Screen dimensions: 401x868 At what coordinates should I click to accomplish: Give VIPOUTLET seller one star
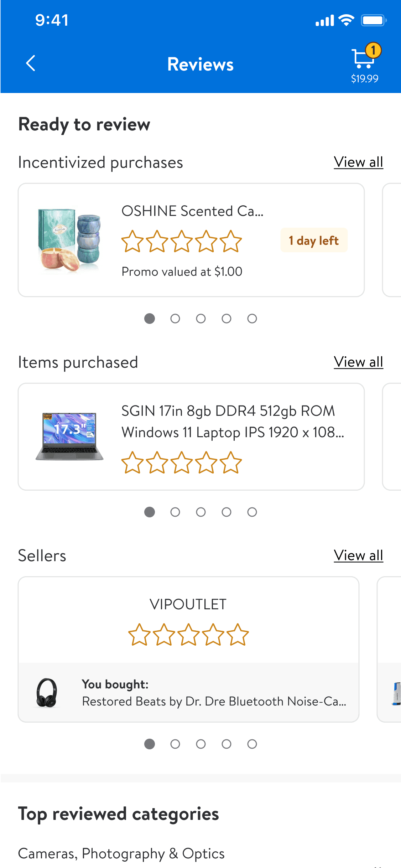[x=139, y=635]
